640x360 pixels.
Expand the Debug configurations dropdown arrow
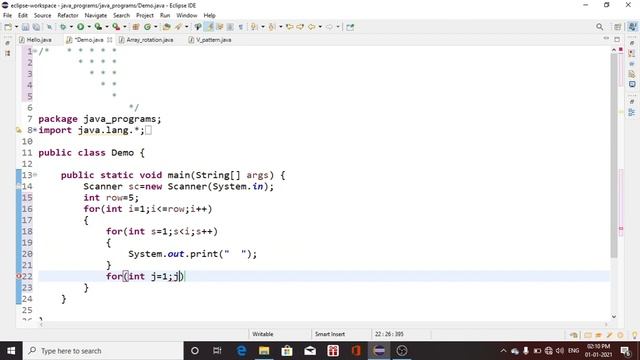pyautogui.click(x=71, y=27)
